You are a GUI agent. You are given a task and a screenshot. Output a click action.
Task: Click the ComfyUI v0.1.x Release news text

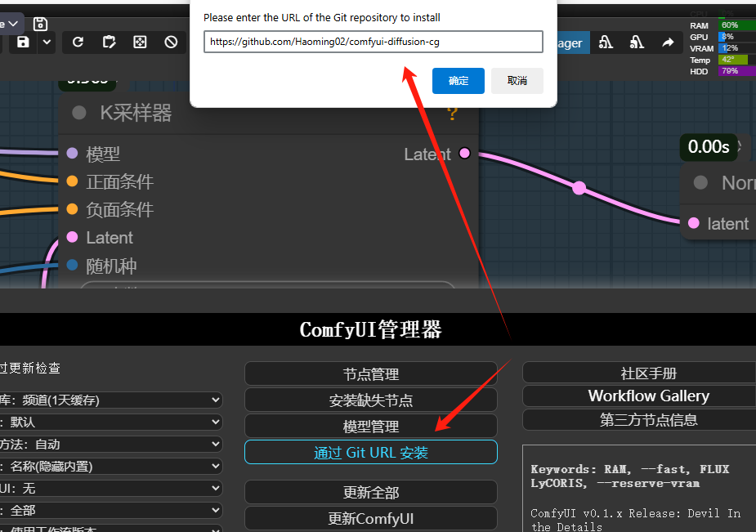[636, 520]
